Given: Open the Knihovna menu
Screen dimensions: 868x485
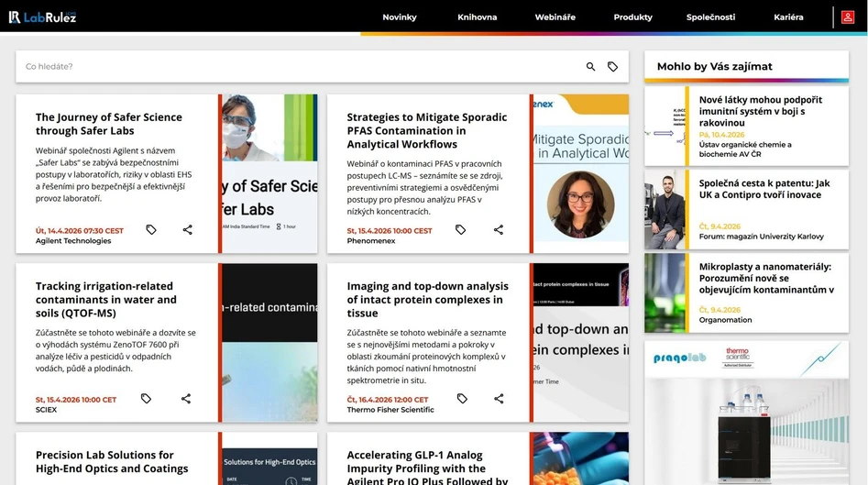Looking at the screenshot, I should [478, 17].
